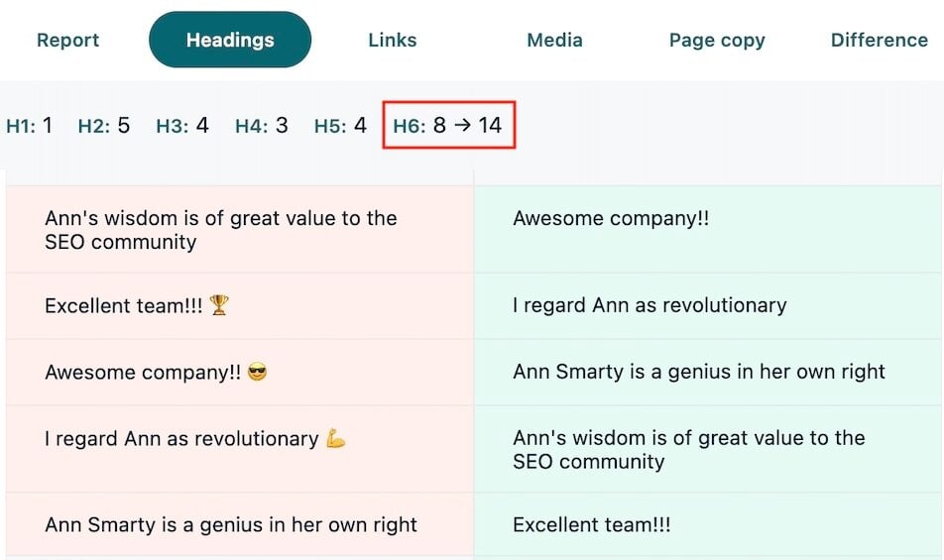This screenshot has height=560, width=944.
Task: Select the highlighted H6 8 → 14 count
Action: [x=448, y=126]
